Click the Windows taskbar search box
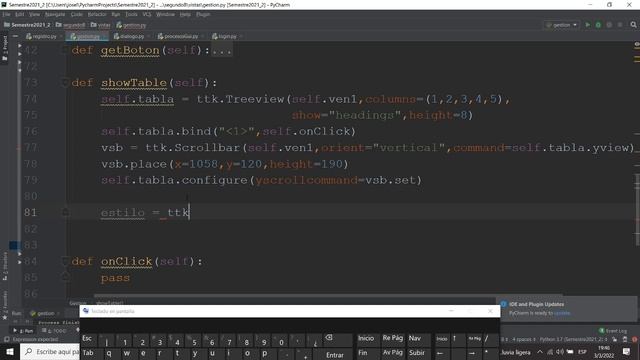This screenshot has width=640, height=360. (x=50, y=352)
